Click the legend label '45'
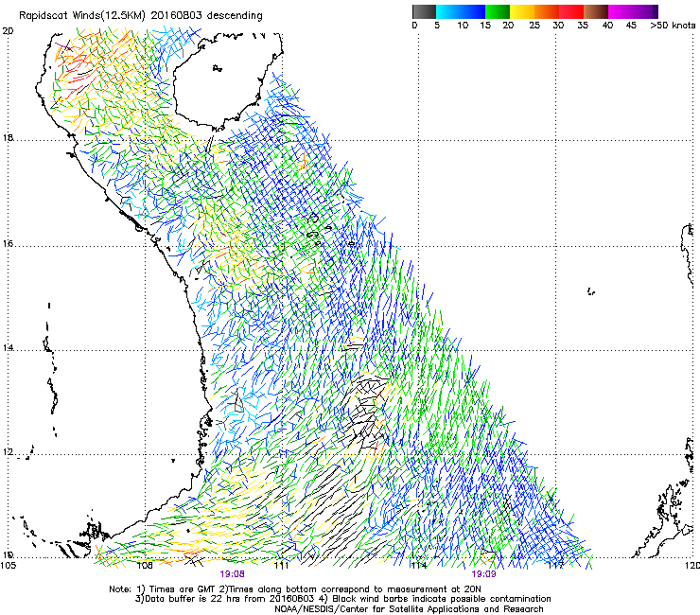 point(631,26)
